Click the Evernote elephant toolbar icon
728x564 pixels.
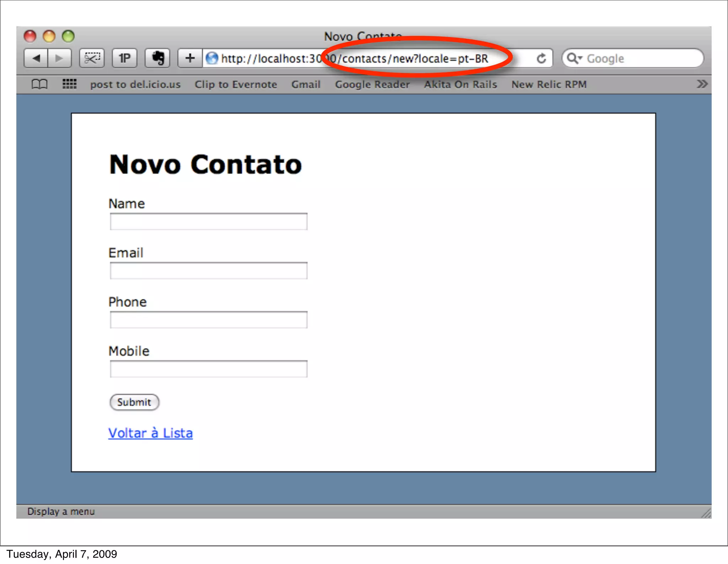point(157,58)
